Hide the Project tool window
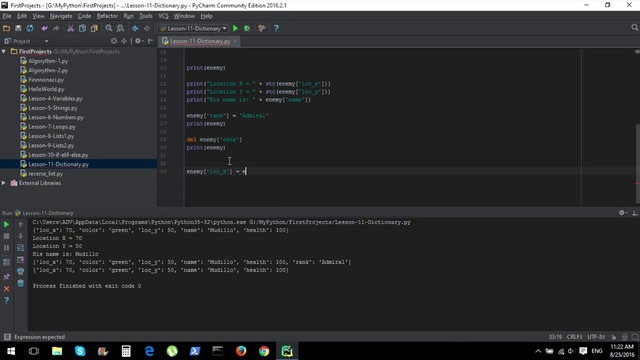This screenshot has width=640, height=360. click(150, 41)
